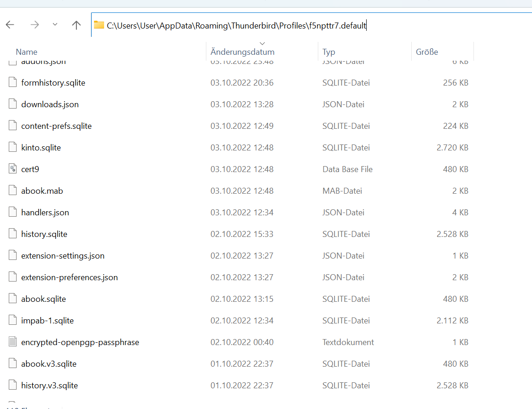Viewport: 532px width, 409px height.
Task: Click the date 03.10.2022 13:28
Action: [242, 104]
